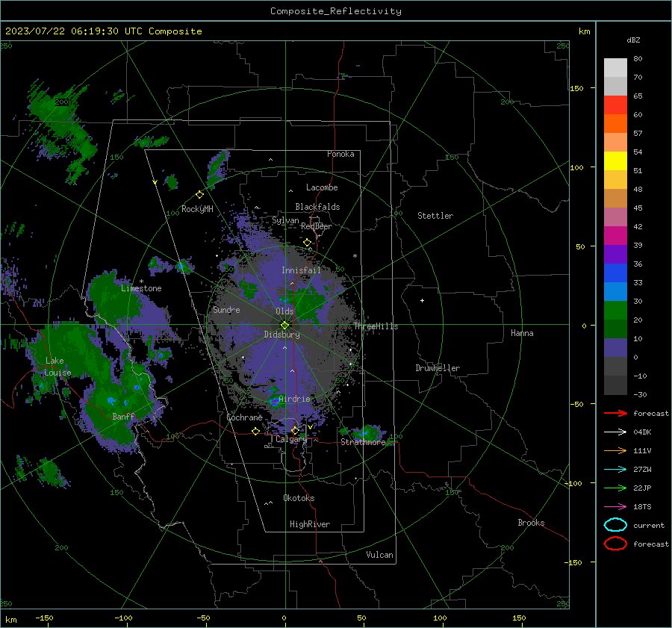Select the orange 111V arrow legend entry

point(615,450)
